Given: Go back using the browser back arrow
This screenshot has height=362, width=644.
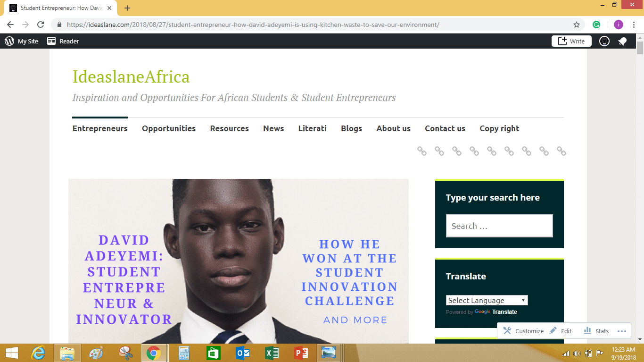Looking at the screenshot, I should (x=10, y=25).
